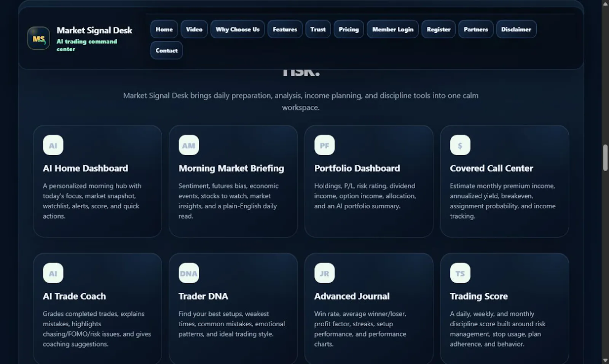Select the Morning Market Briefing heading
Screen dimensions: 609x364
click(x=231, y=168)
